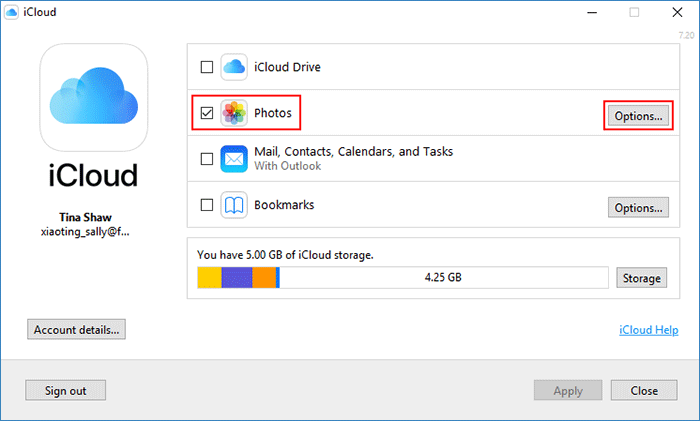The width and height of the screenshot is (700, 421).
Task: Click the orange segment of the storage bar
Action: coord(264,278)
